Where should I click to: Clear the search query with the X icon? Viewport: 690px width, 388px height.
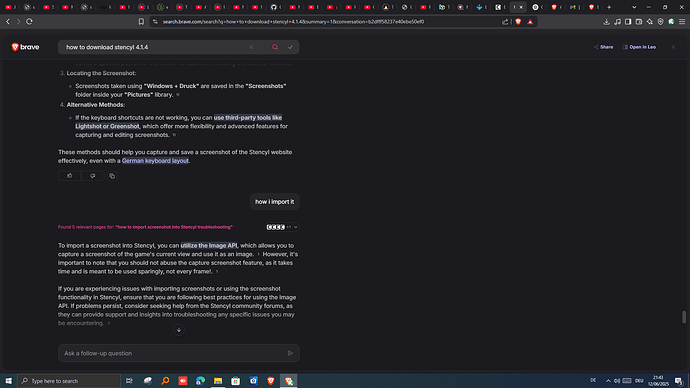251,47
